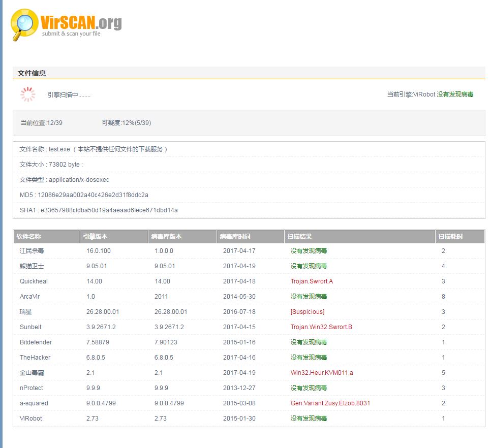Click the 'submit & scan your file' tagline

[x=71, y=34]
